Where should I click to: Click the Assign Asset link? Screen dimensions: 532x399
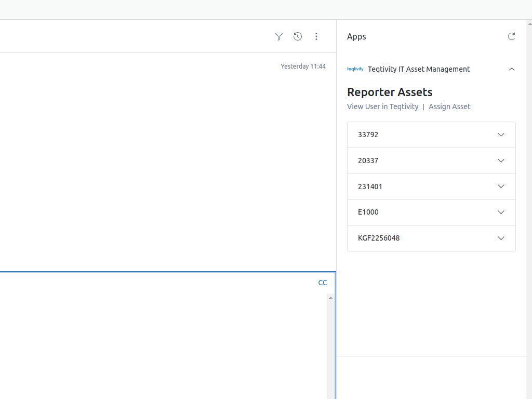[x=449, y=107]
